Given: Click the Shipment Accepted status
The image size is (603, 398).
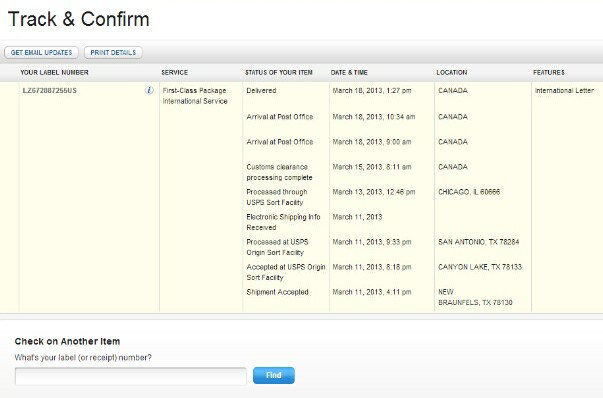Looking at the screenshot, I should [277, 292].
